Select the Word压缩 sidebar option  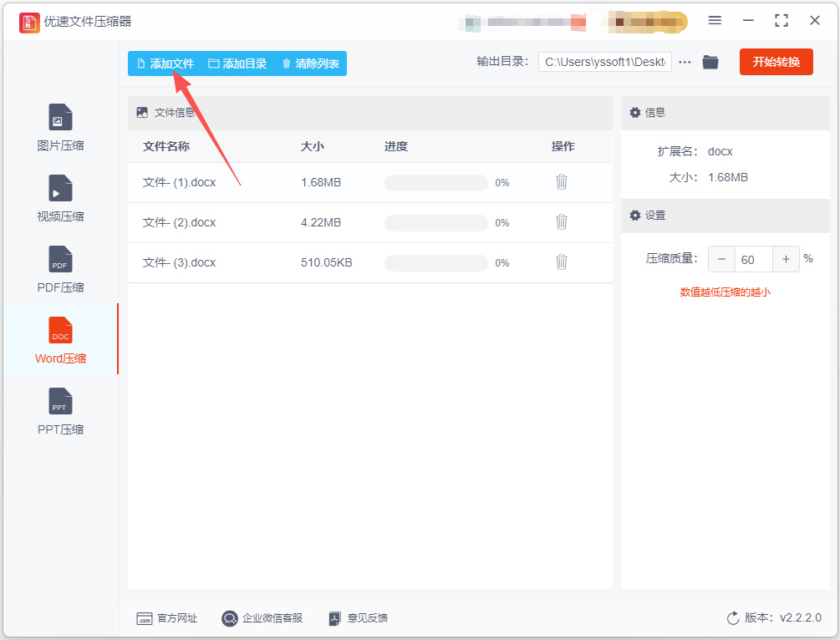(x=60, y=341)
